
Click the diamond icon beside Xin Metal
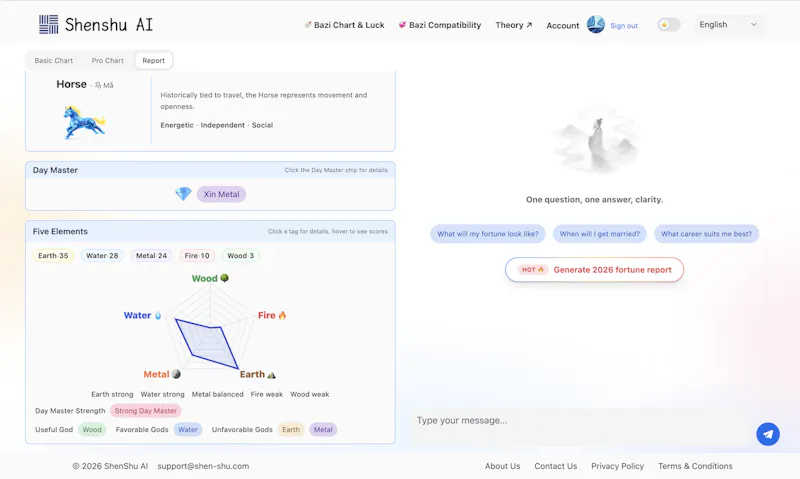point(183,194)
